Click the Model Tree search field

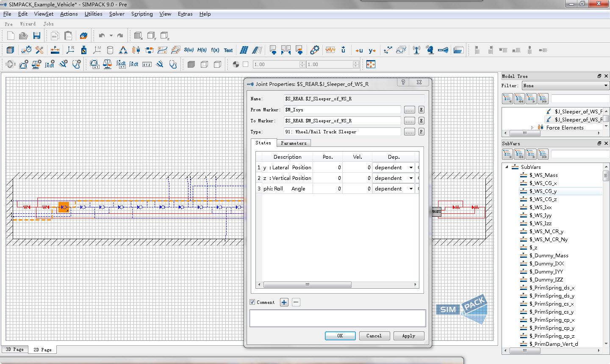pos(580,99)
